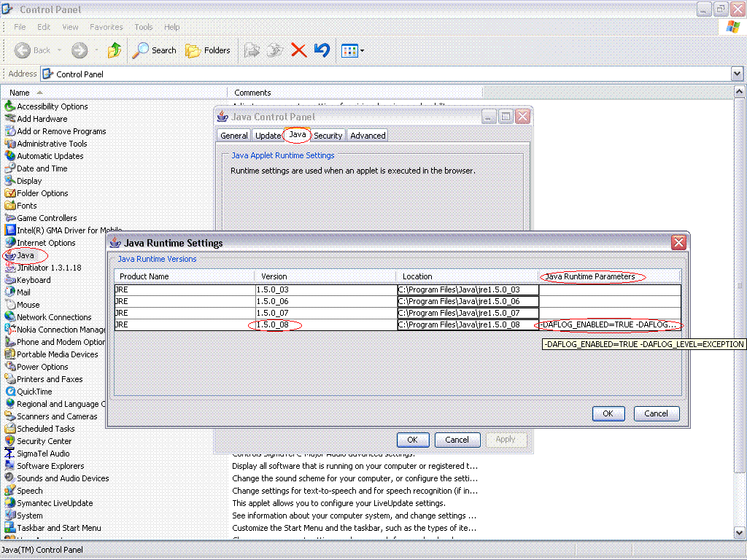Select Date and Time item

pyautogui.click(x=36, y=168)
